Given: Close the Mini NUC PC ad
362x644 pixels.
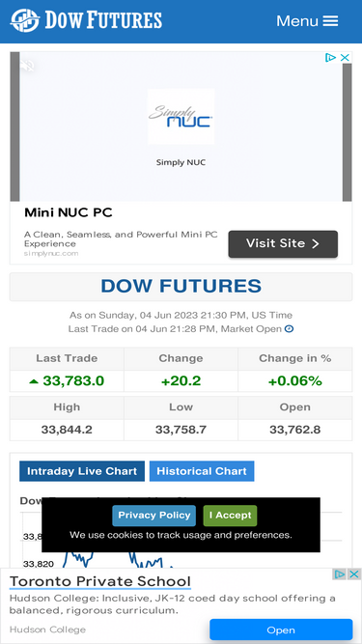Looking at the screenshot, I should [346, 58].
